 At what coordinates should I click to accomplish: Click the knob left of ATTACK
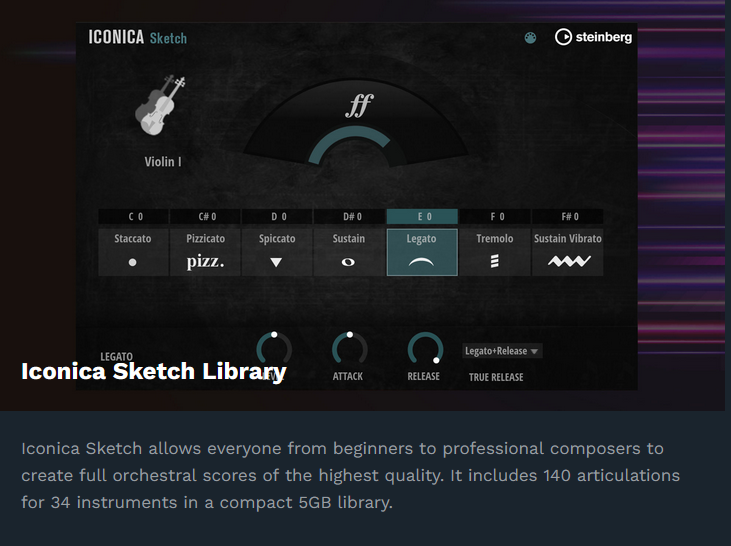pos(274,349)
